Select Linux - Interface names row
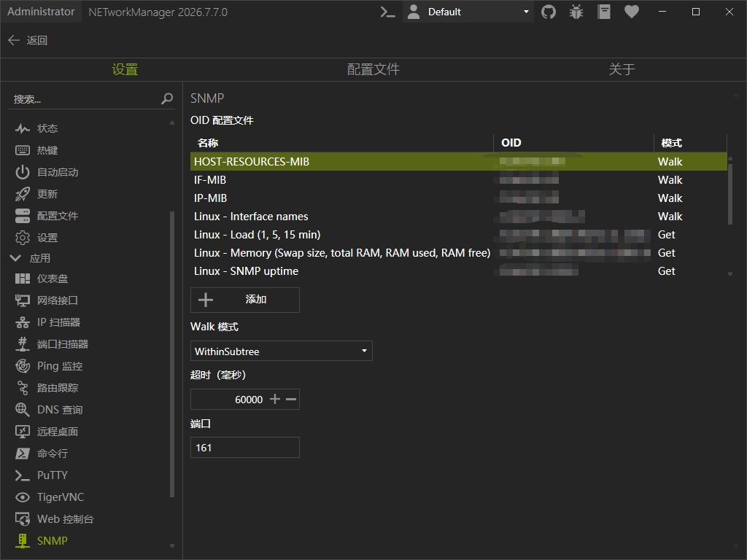 (458, 216)
